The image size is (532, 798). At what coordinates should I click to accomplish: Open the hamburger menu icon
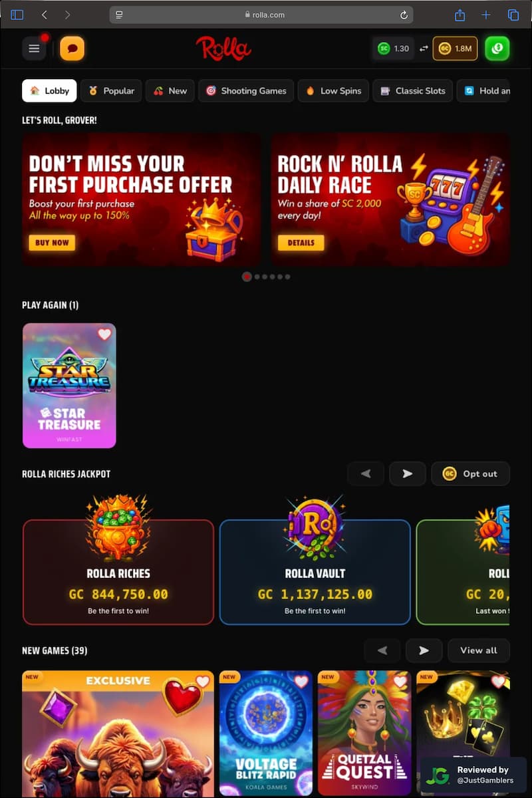34,49
